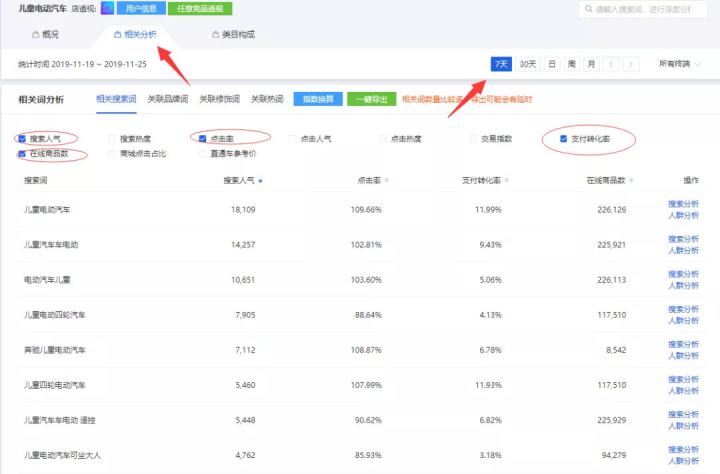Uncheck the 搜索人气 checkbox
The image size is (720, 474).
[22, 139]
